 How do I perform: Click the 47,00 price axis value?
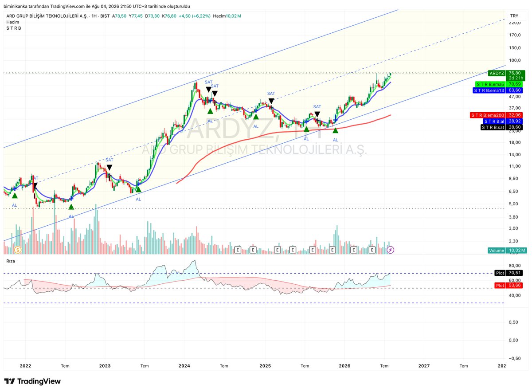[x=514, y=96]
